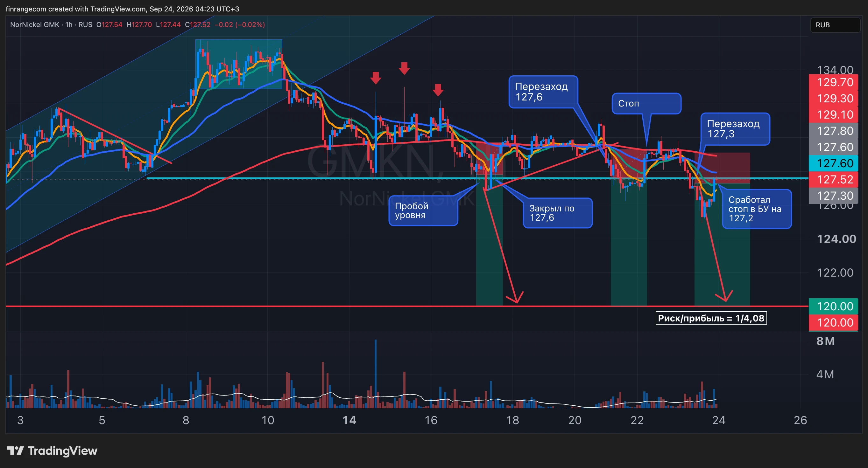The width and height of the screenshot is (868, 468).
Task: Click the NorNickel GMK symbol title
Action: click(34, 24)
